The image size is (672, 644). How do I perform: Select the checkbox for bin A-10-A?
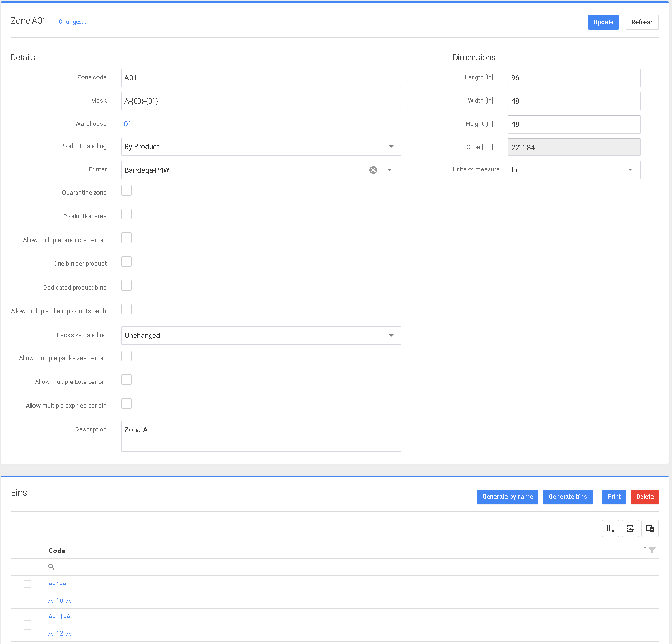click(28, 600)
